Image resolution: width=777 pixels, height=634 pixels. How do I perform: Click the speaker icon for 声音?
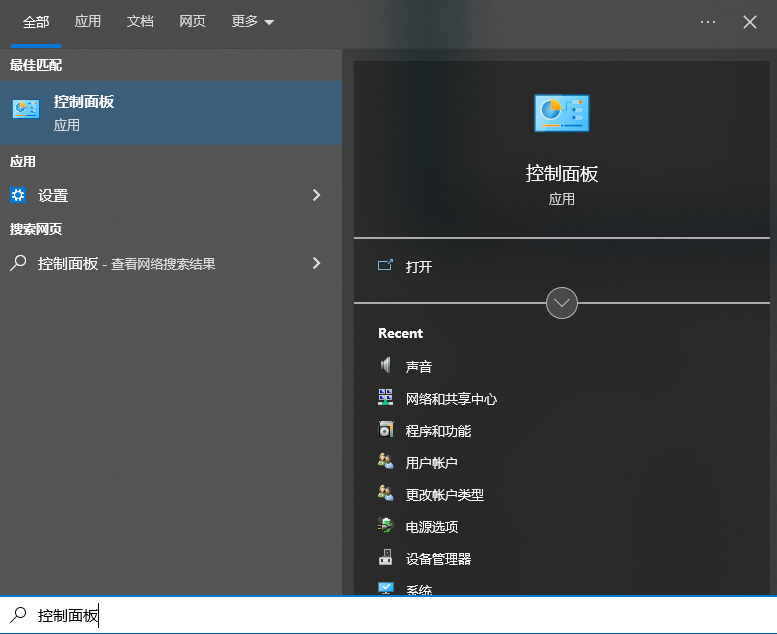386,365
